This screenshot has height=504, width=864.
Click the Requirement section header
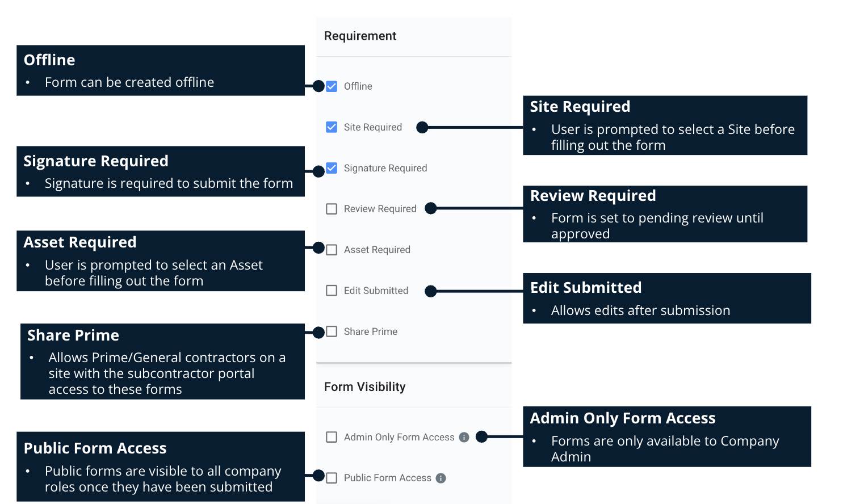coord(360,36)
